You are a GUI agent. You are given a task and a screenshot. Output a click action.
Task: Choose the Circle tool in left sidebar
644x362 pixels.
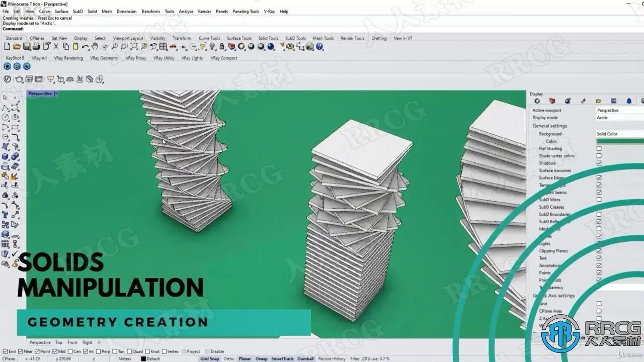pyautogui.click(x=5, y=117)
